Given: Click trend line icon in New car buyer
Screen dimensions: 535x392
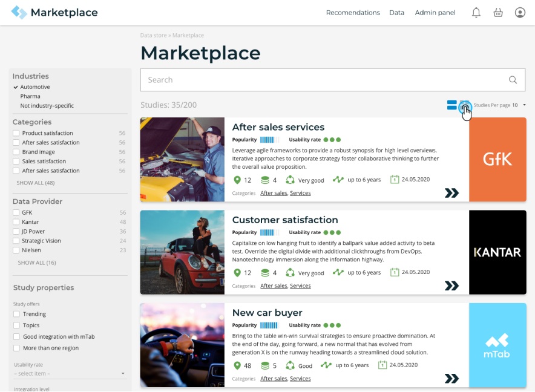Looking at the screenshot, I should click(326, 365).
